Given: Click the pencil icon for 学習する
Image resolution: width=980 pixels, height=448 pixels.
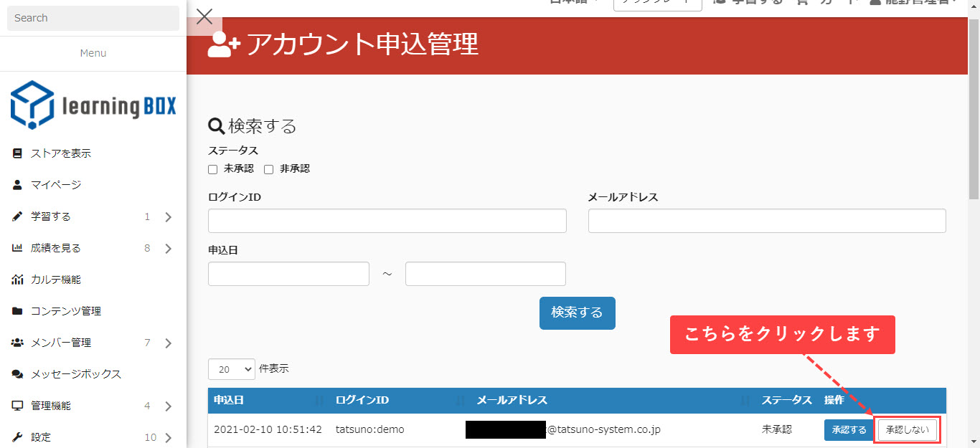Looking at the screenshot, I should 17,216.
